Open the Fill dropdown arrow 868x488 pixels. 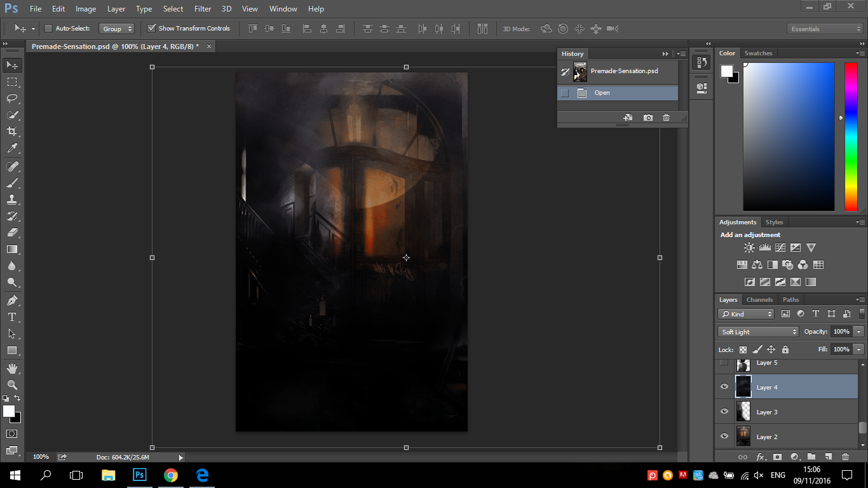859,349
